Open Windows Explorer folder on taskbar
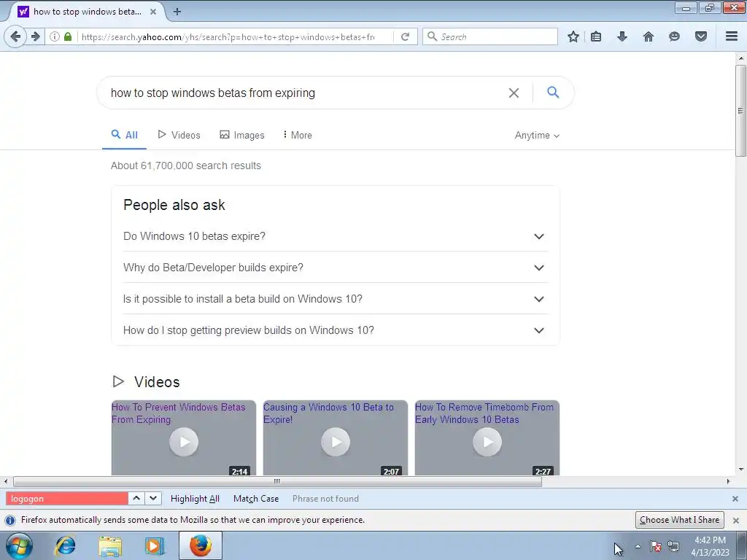This screenshot has width=747, height=560. coord(110,545)
